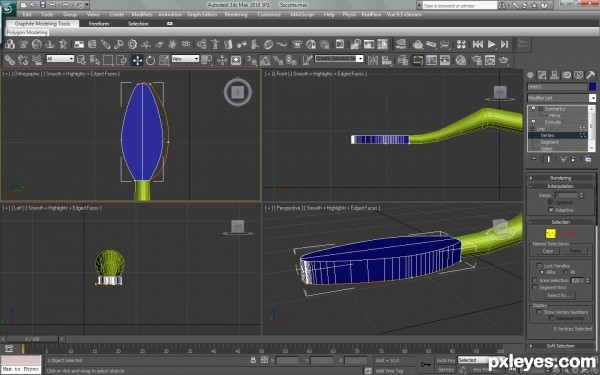Image resolution: width=600 pixels, height=375 pixels.
Task: Select the Rotate transform tool
Action: click(x=150, y=60)
